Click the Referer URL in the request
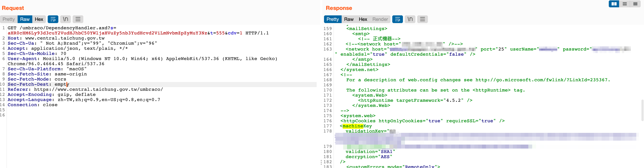Viewport: 644px width, 168px height. [99, 89]
